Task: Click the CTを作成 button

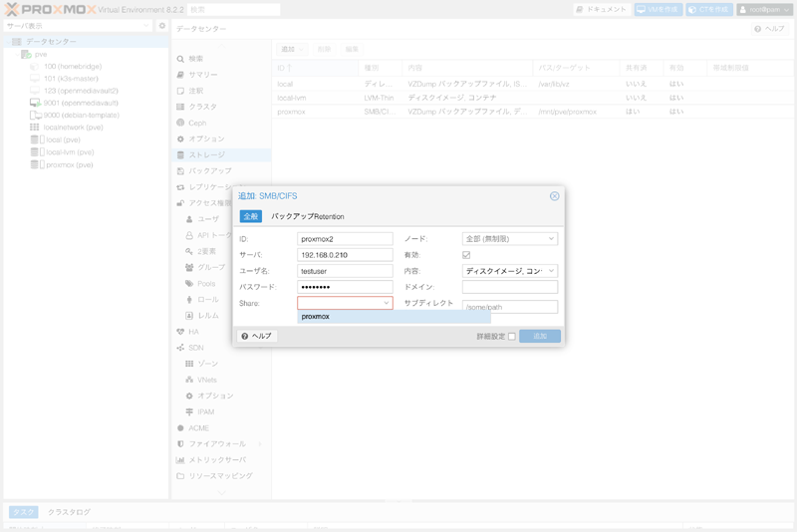Action: click(x=709, y=10)
